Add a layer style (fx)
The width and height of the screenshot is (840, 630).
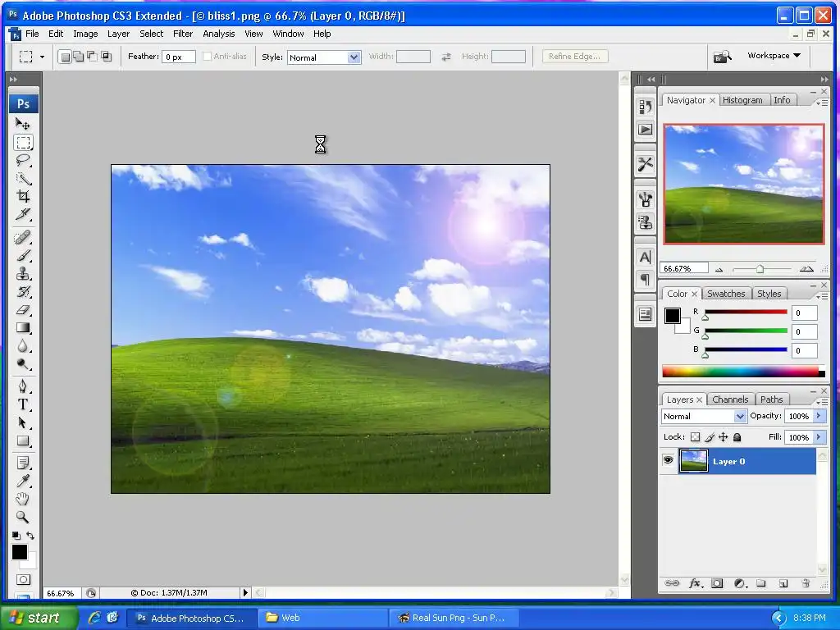pyautogui.click(x=695, y=583)
